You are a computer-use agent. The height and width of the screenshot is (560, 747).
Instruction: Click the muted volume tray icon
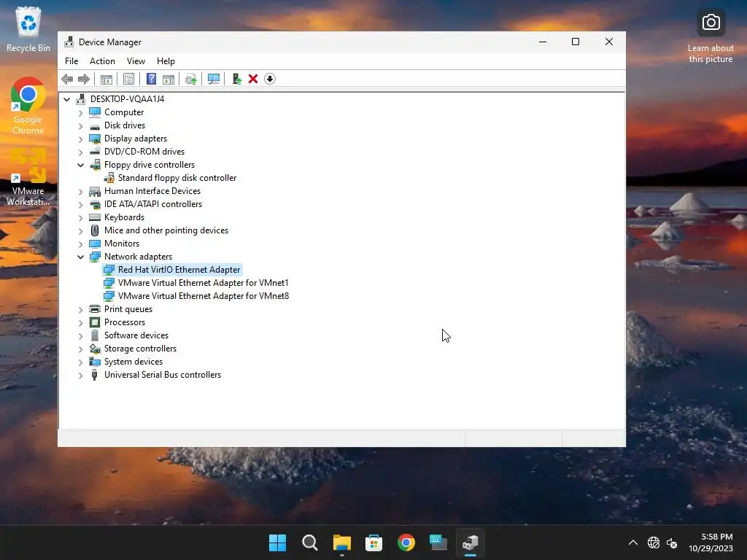[672, 542]
